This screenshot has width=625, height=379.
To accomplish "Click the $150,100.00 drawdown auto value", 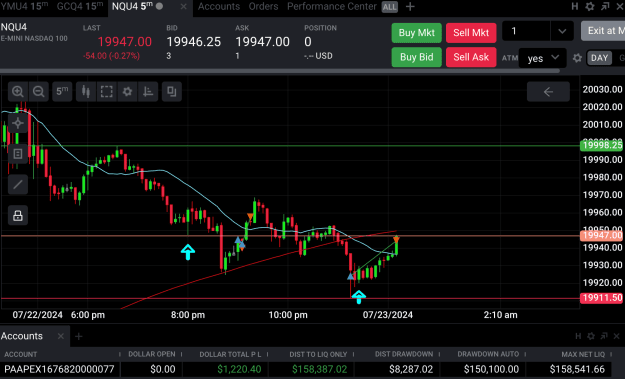I will point(491,369).
